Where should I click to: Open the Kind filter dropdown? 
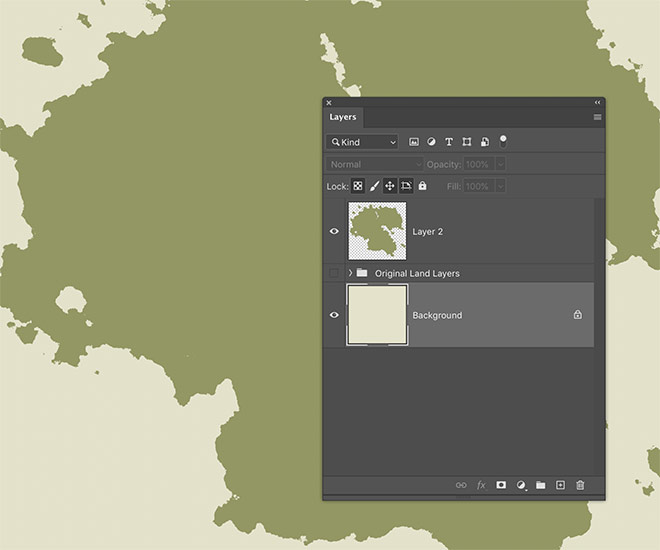[x=362, y=142]
